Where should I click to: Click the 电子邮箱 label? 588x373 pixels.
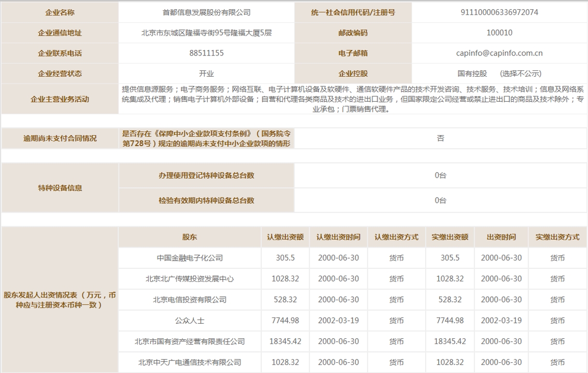pyautogui.click(x=353, y=53)
